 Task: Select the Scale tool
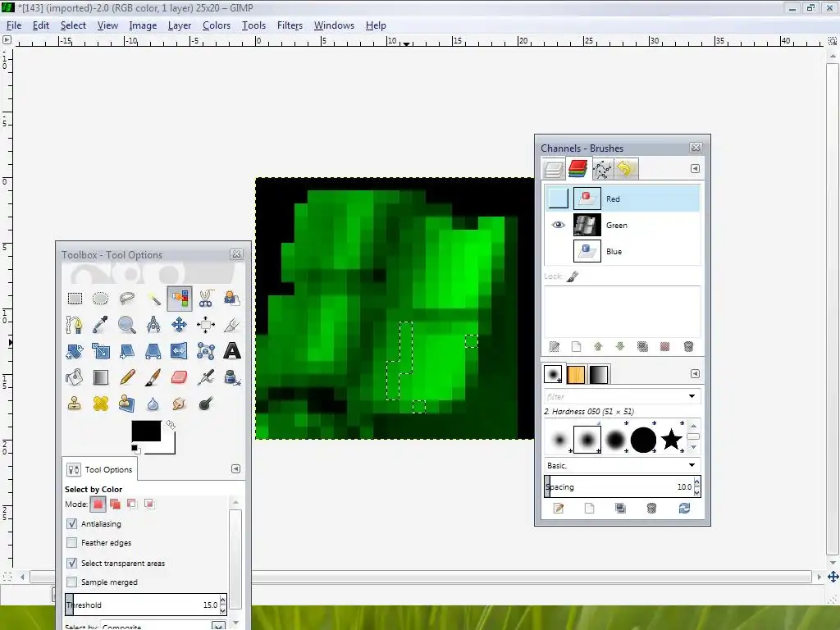click(x=100, y=351)
